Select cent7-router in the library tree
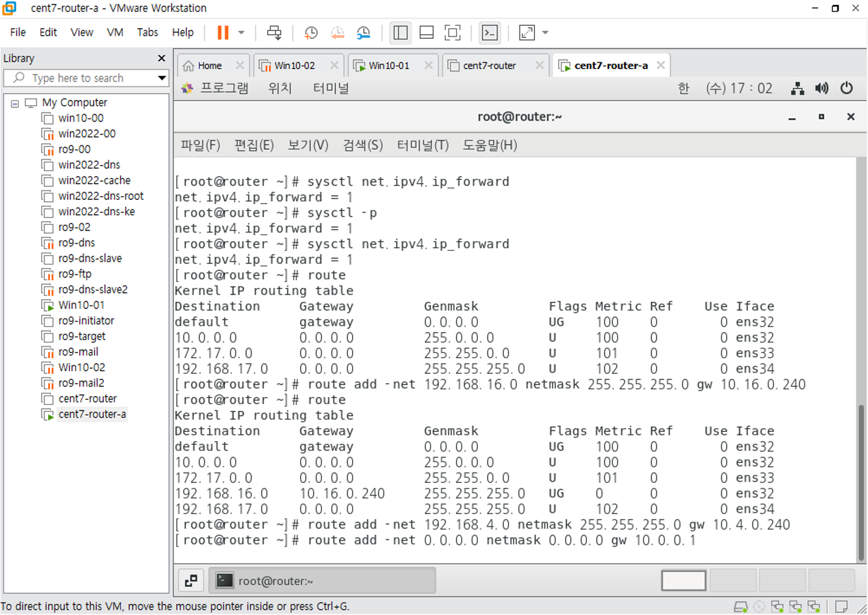The width and height of the screenshot is (868, 615). click(x=87, y=399)
